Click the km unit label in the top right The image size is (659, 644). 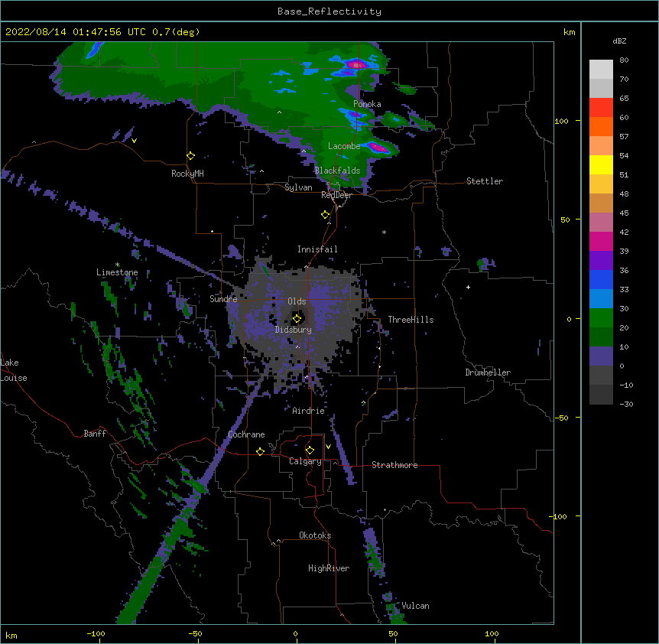[x=569, y=32]
